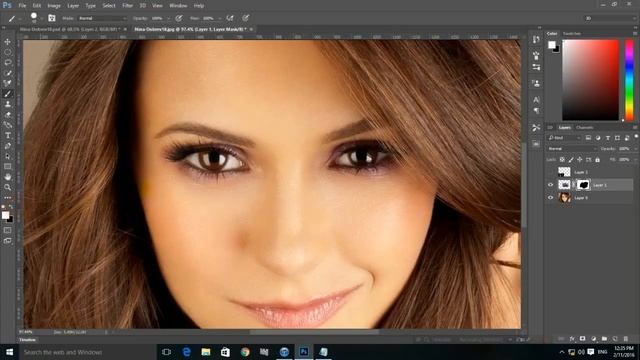Pick a color in the color field
640x360 pixels.
click(x=590, y=80)
